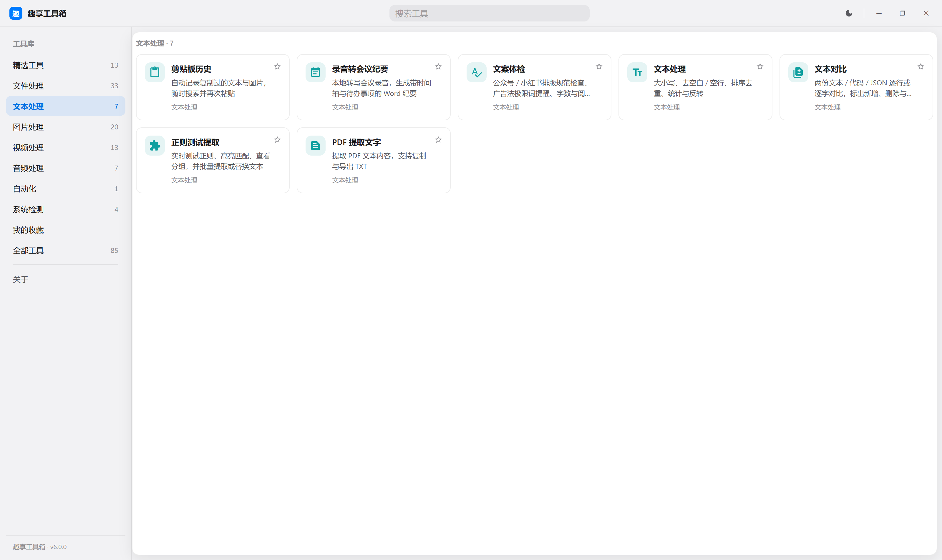Screen dimensions: 942x560
Task: Star the PDF 提取文字 tool
Action: [x=438, y=140]
